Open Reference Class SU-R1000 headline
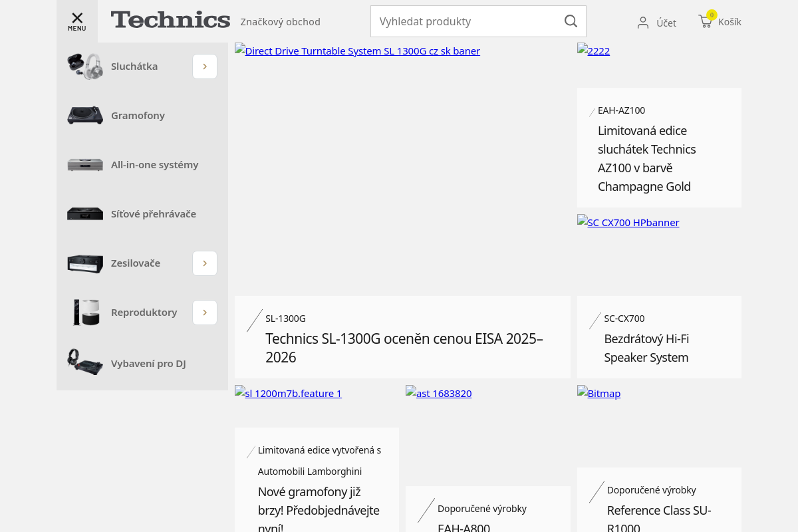Image resolution: width=798 pixels, height=532 pixels. [x=659, y=519]
